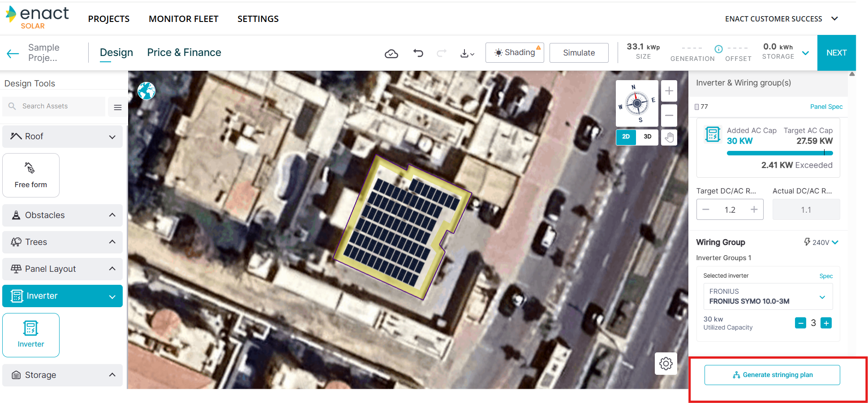The width and height of the screenshot is (868, 403).
Task: Open the FRONIUS SYMO inverter dropdown
Action: pos(768,296)
